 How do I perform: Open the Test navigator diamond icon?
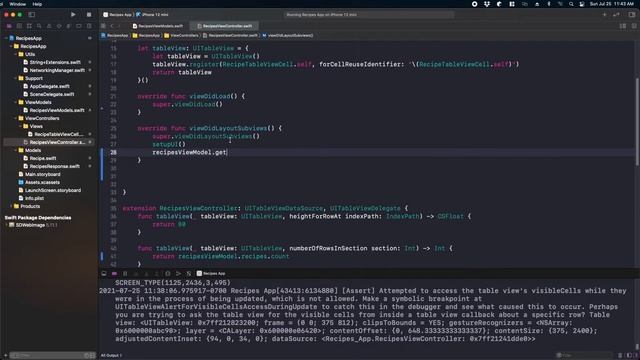point(59,26)
